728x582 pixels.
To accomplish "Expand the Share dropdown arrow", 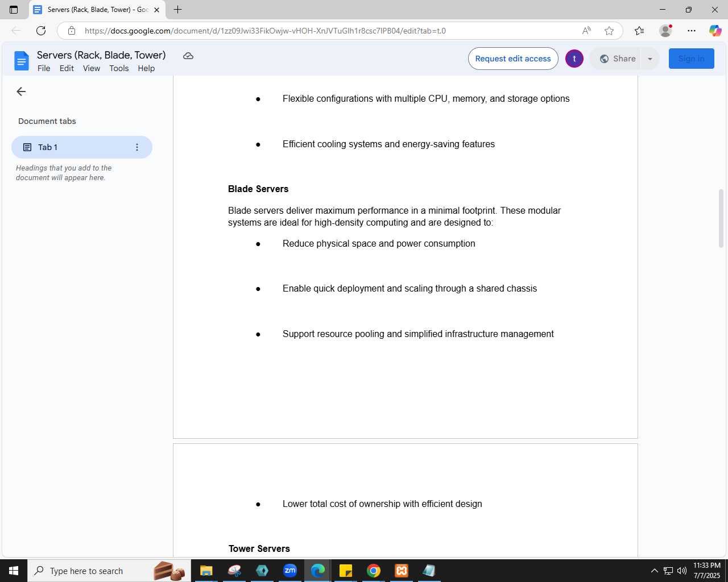I will click(x=650, y=59).
